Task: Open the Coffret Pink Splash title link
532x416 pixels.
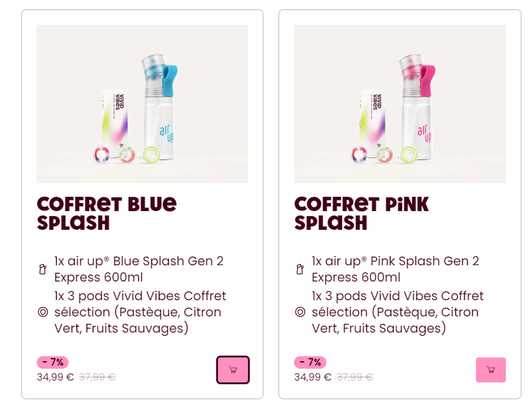Action: tap(361, 213)
